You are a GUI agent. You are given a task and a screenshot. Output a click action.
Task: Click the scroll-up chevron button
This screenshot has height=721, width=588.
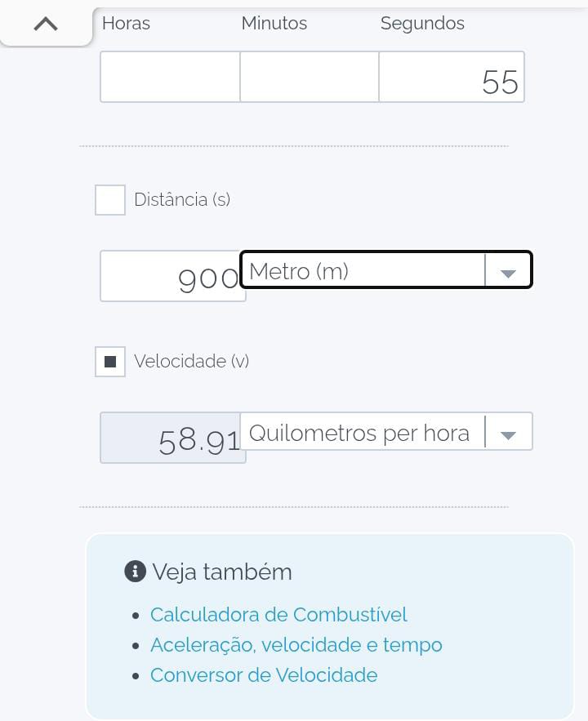(46, 24)
